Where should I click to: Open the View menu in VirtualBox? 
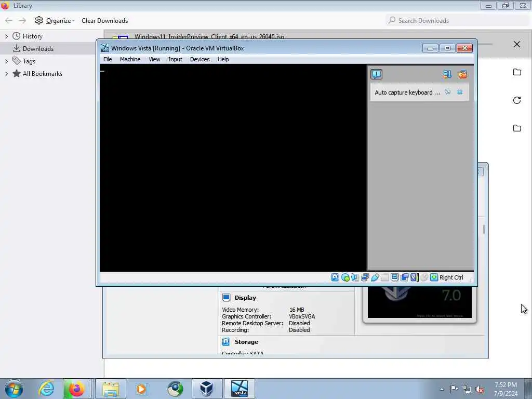coord(154,59)
